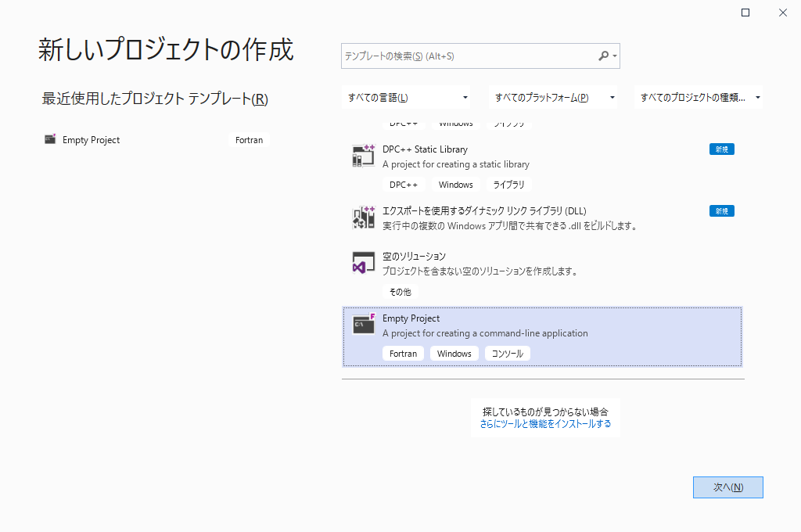Image resolution: width=801 pixels, height=532 pixels.
Task: Expand the すべてのプロジェクトの種類 dropdown
Action: click(x=699, y=97)
